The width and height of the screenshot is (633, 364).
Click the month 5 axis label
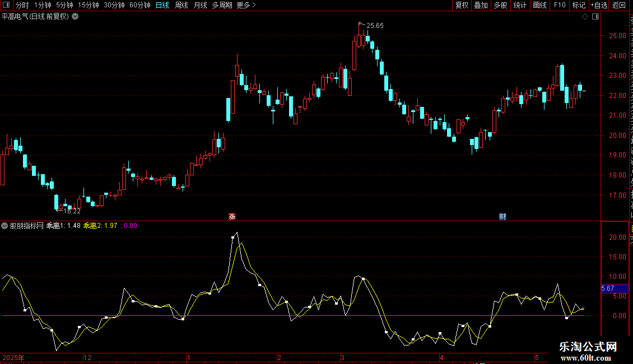pos(537,357)
